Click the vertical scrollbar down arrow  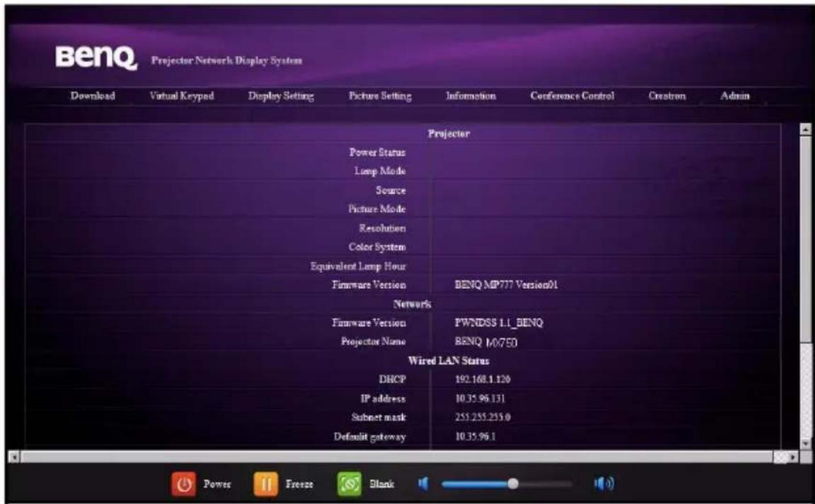click(x=805, y=443)
